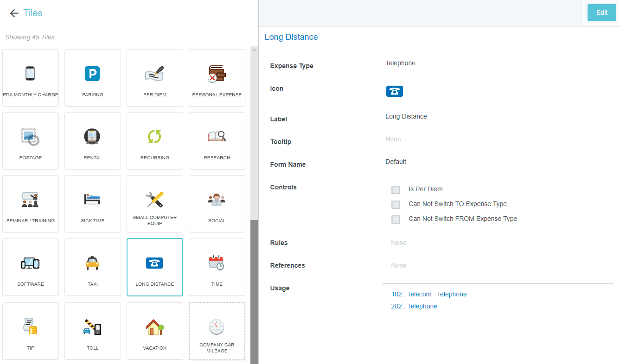This screenshot has height=364, width=620.
Task: Open the Recurring tile
Action: pos(154,140)
